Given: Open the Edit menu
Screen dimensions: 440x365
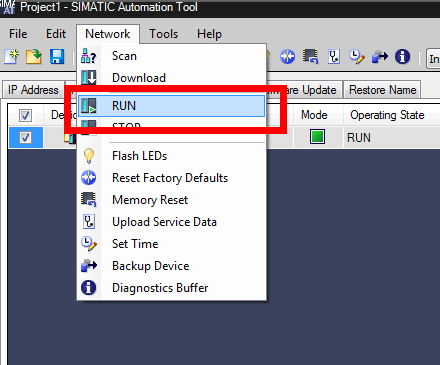Looking at the screenshot, I should point(56,34).
